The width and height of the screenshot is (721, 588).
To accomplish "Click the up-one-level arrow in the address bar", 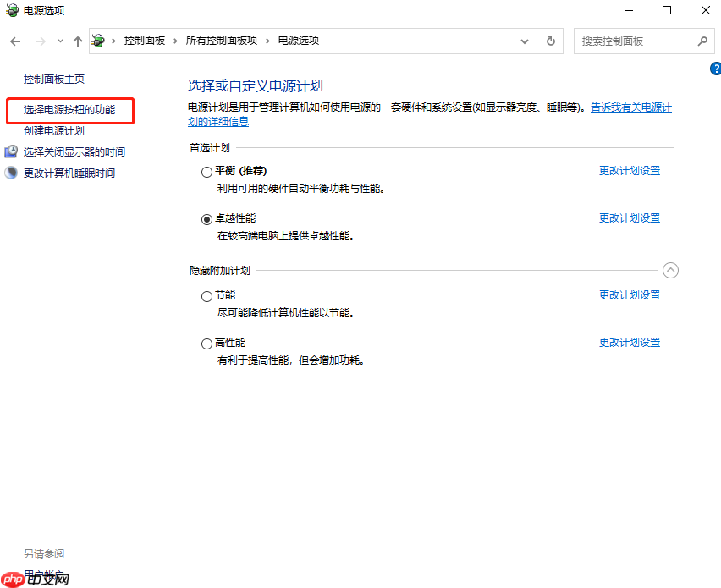I will [77, 40].
